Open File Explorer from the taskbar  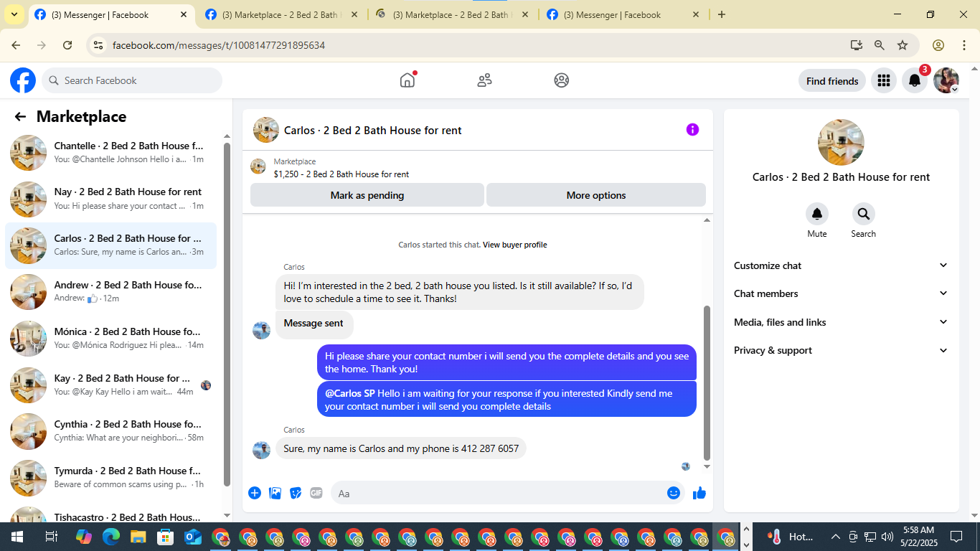(138, 537)
